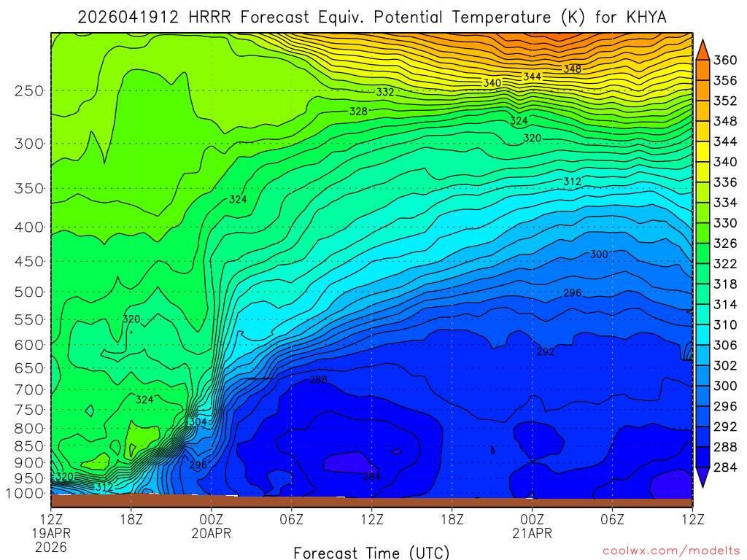
Task: Click the 322 tick label on colorbar
Action: tap(724, 264)
